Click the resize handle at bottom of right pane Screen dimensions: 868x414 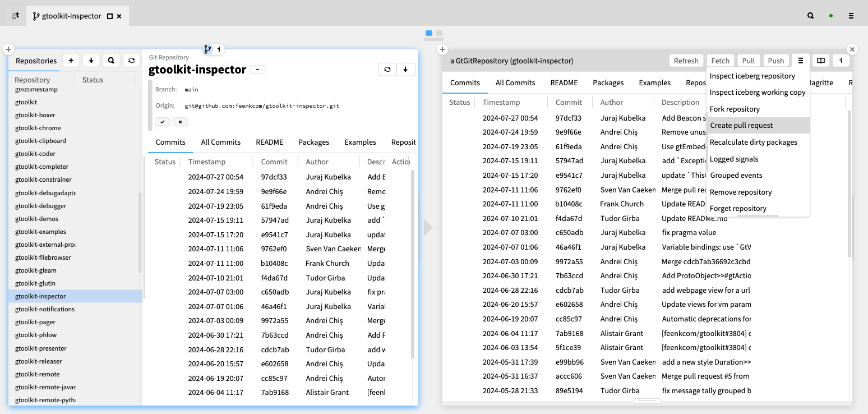pyautogui.click(x=647, y=401)
